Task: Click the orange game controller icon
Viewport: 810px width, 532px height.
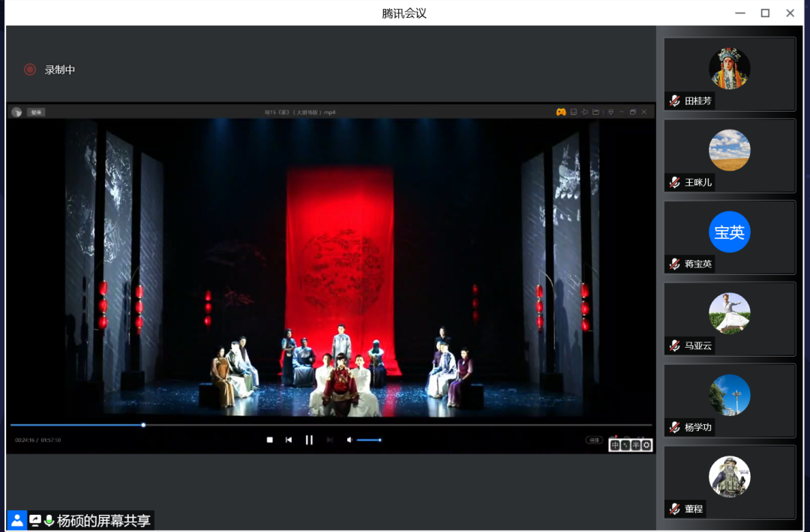Action: (560, 112)
